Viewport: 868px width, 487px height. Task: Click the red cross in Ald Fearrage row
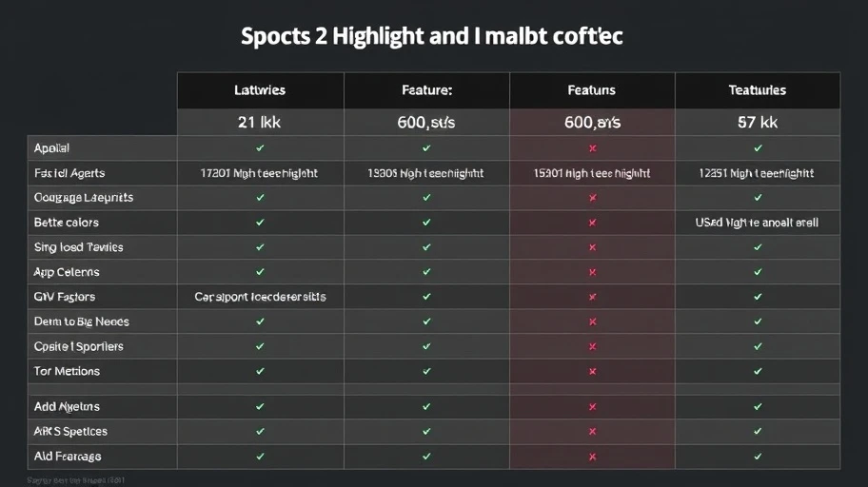tap(592, 458)
